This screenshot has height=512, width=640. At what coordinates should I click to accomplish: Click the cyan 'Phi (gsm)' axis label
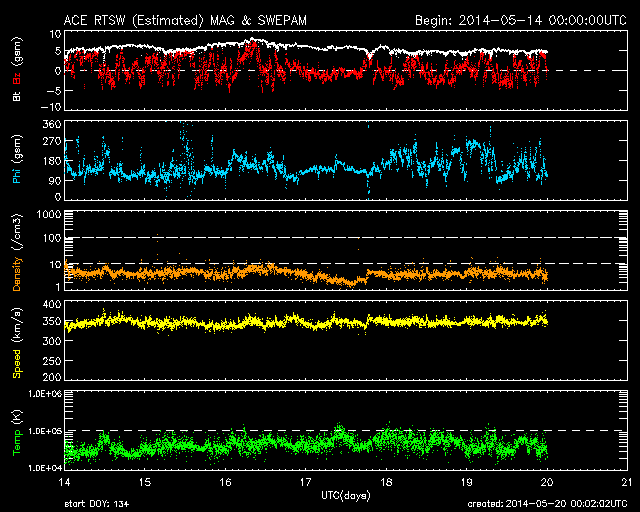17,160
